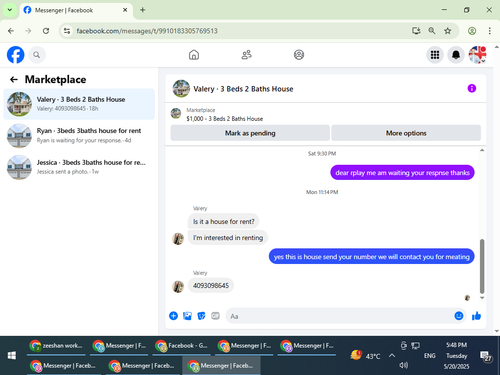The image size is (500, 375).
Task: Switch to zeeshan work taskbar window
Action: tap(56, 346)
